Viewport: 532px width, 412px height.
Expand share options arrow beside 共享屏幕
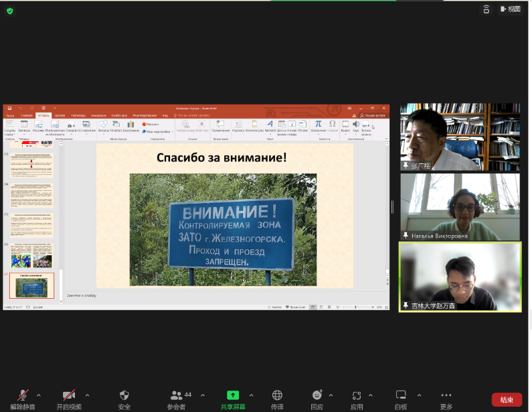point(252,395)
